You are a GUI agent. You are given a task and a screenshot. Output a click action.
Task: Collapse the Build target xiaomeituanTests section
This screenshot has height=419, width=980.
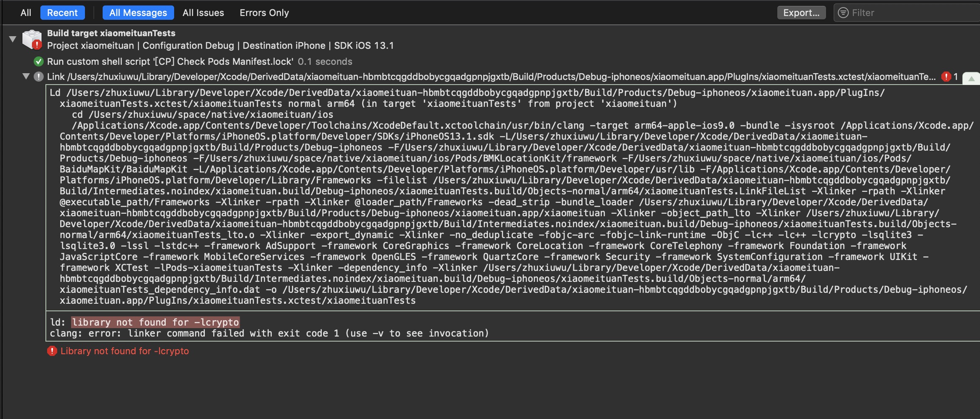12,39
